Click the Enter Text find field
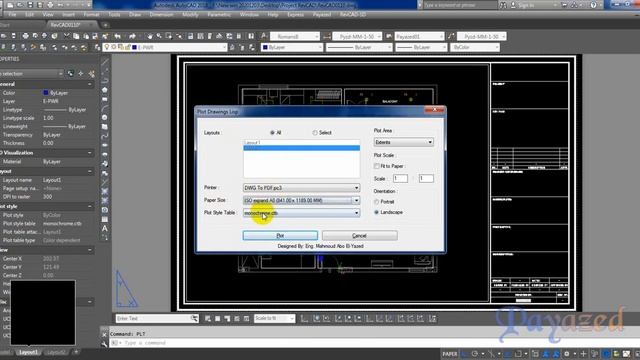Image resolution: width=640 pixels, height=360 pixels. (x=153, y=318)
